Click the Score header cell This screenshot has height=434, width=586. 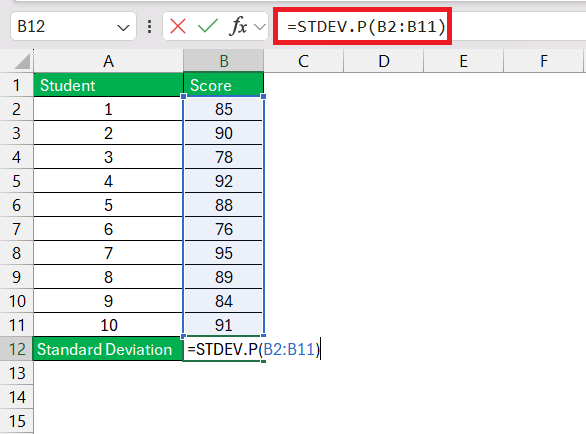click(223, 85)
